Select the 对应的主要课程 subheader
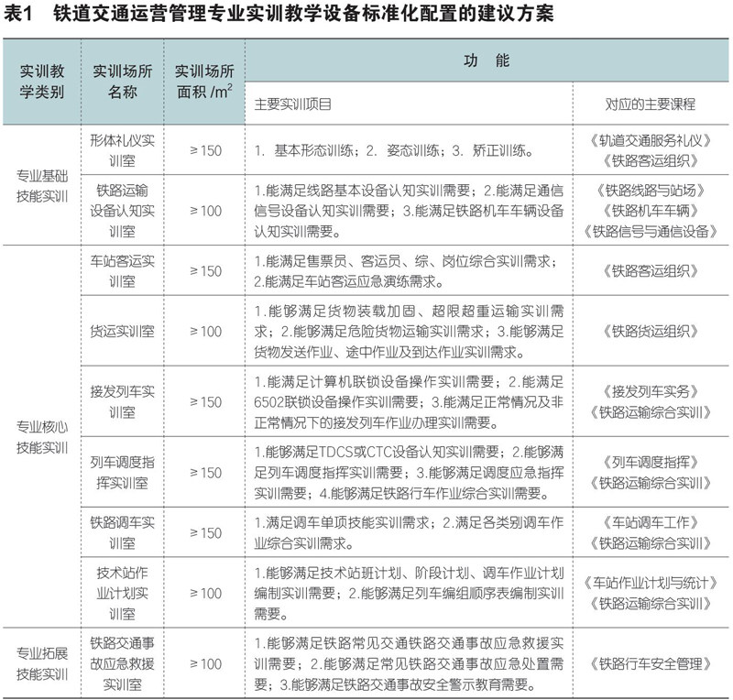The height and width of the screenshot is (700, 733). point(651,104)
